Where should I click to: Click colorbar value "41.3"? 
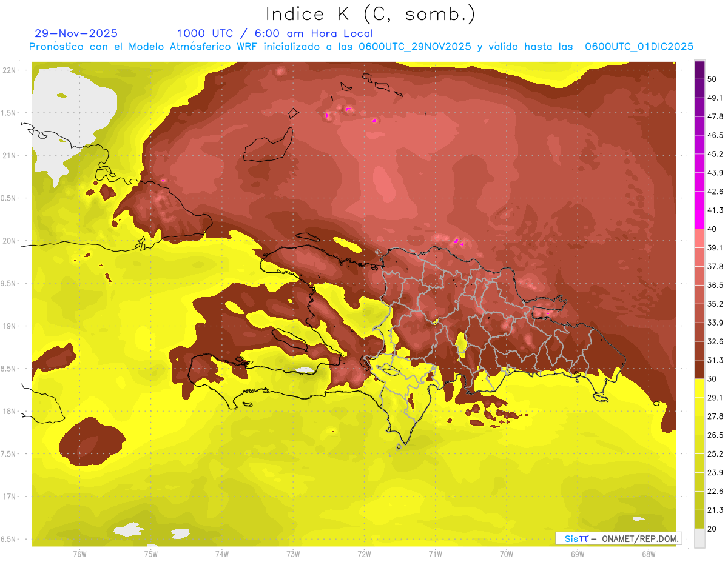click(x=715, y=210)
